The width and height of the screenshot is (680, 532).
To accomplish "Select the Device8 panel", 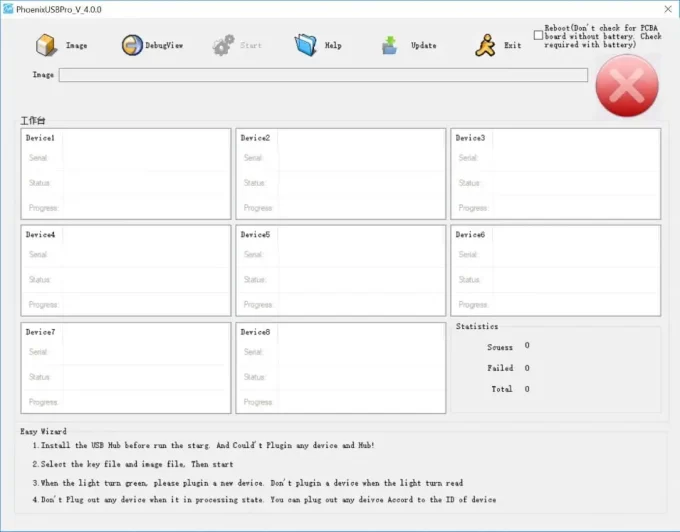I will tap(341, 367).
